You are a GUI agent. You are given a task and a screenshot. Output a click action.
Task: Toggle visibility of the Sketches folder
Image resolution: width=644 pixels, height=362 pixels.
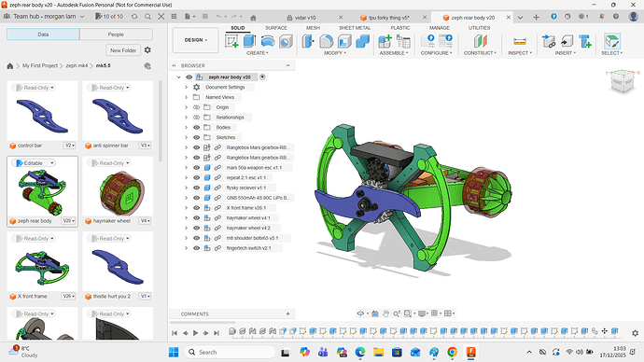tap(196, 137)
